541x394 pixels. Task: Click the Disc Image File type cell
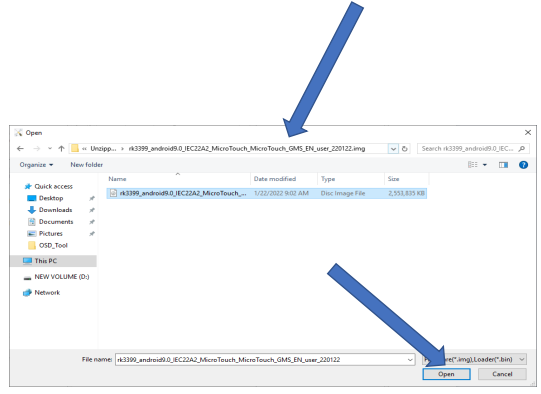(343, 194)
